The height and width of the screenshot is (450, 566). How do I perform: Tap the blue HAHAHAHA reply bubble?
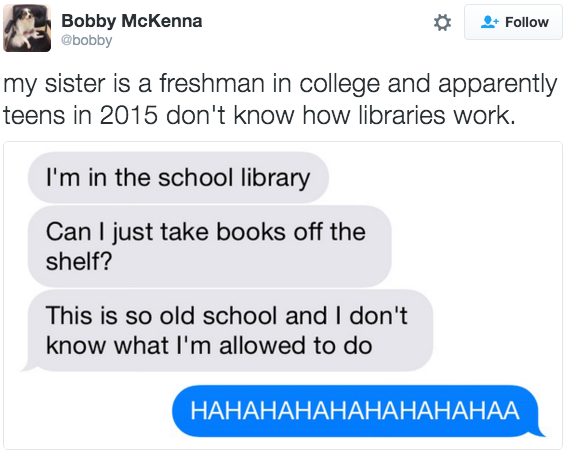tap(355, 411)
